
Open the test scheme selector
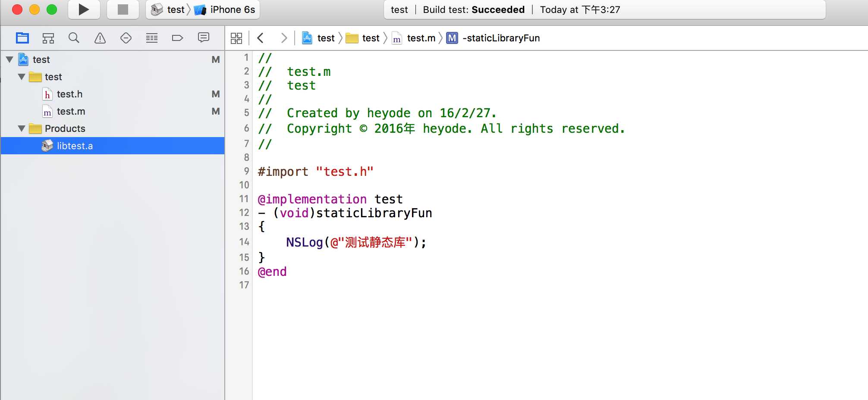168,9
